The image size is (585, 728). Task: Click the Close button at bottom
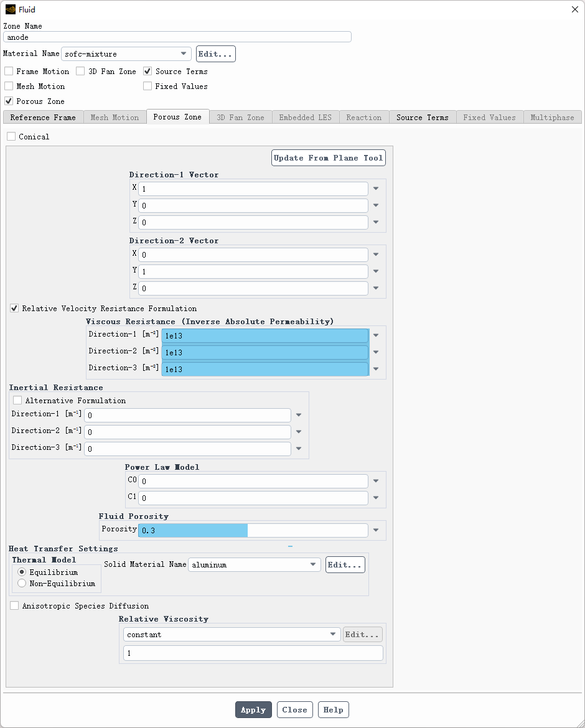point(295,709)
